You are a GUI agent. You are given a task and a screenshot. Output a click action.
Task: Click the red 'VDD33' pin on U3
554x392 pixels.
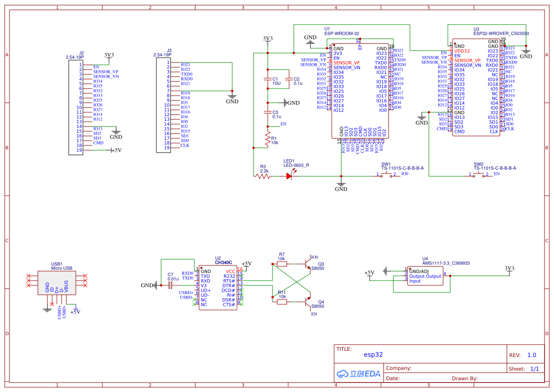tap(462, 51)
